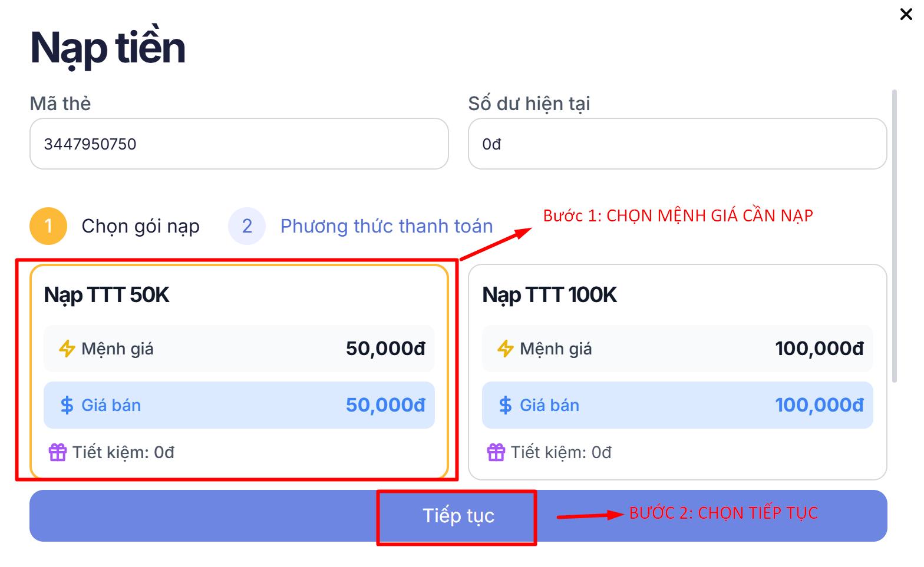Click gift icon in 100K package
Image resolution: width=924 pixels, height=567 pixels.
pyautogui.click(x=496, y=452)
